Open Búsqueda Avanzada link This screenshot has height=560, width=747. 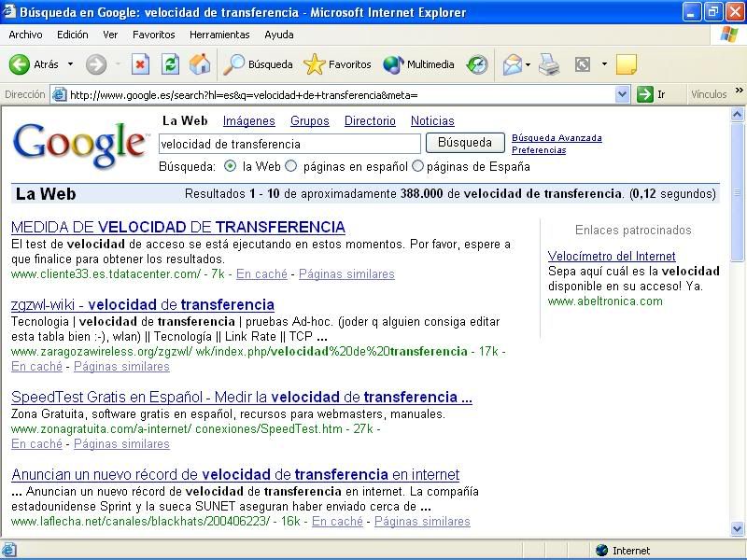[x=557, y=137]
